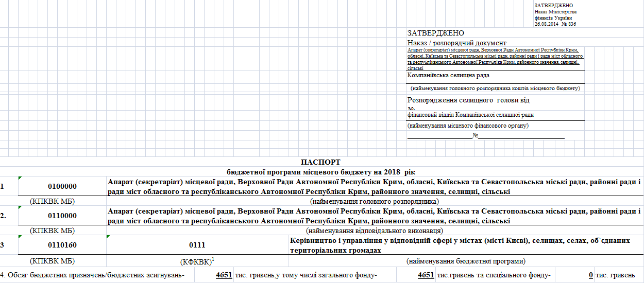Select the 'фінансів України' cell
Viewport: 644px width, 283px height.
553,17
